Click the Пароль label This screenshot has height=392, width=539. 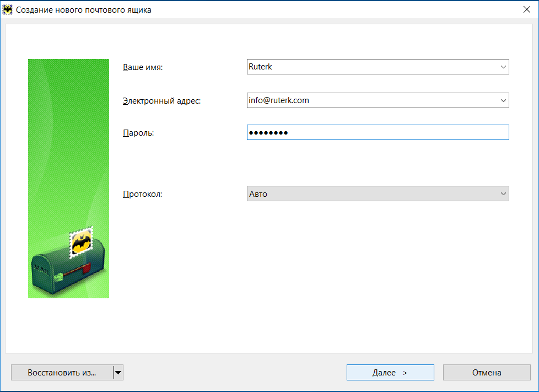click(138, 133)
